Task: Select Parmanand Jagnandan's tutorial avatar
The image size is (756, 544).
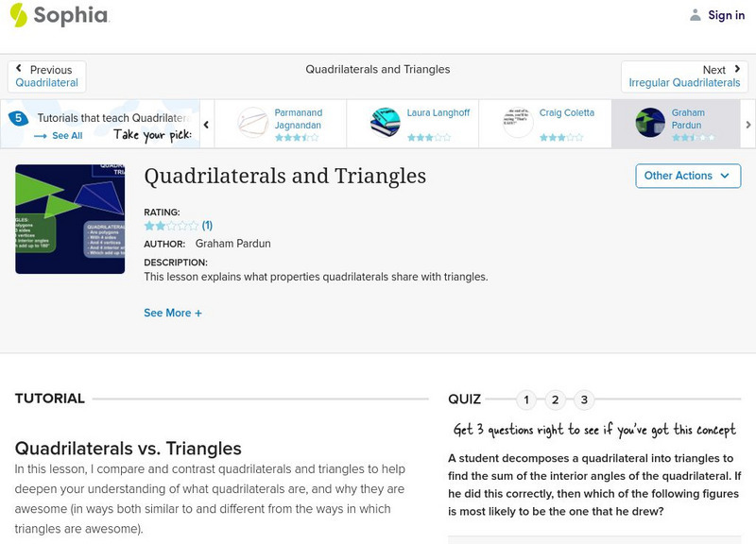Action: click(x=253, y=123)
